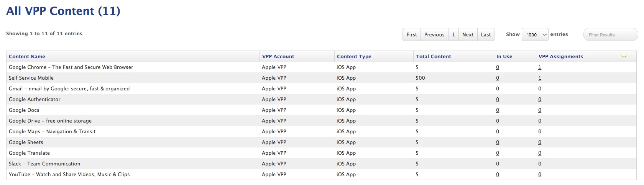Screen dimensions: 644x185
Task: Open VPP Assignments link for Gmail row
Action: (x=540, y=88)
